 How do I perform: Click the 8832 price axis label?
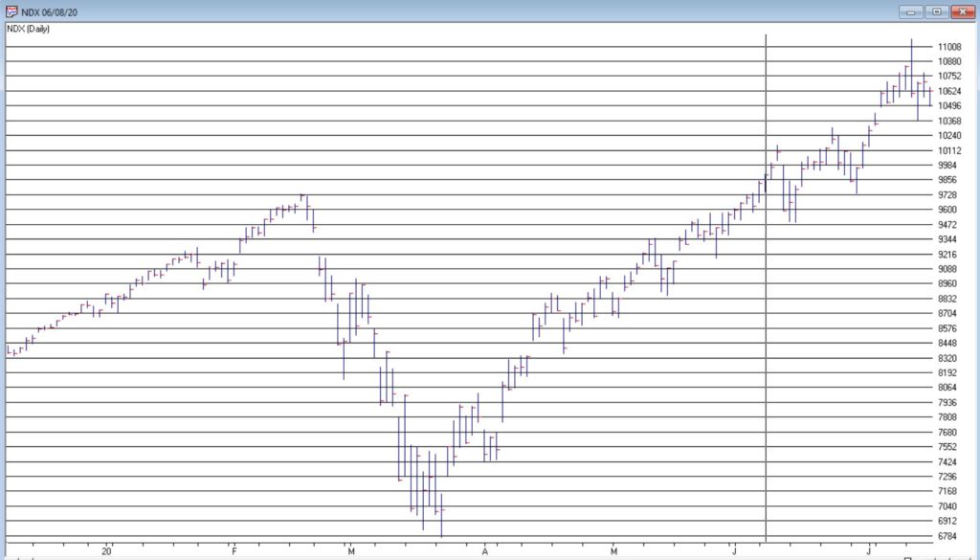[949, 299]
